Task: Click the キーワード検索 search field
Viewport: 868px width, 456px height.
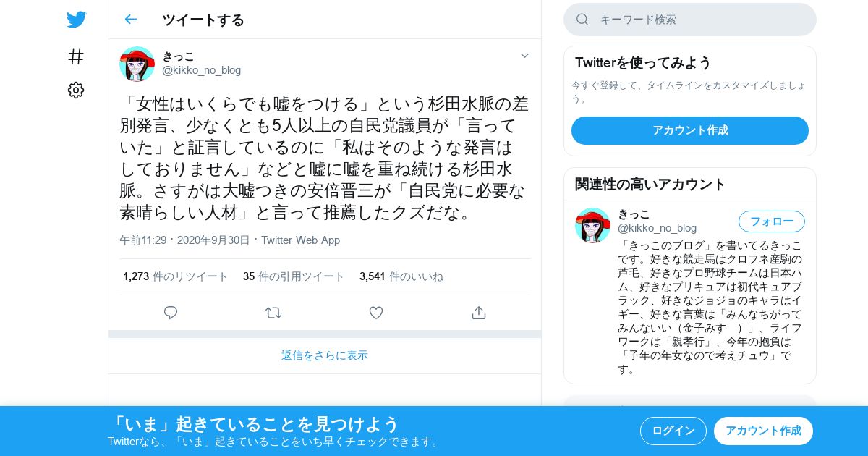Action: click(x=690, y=20)
